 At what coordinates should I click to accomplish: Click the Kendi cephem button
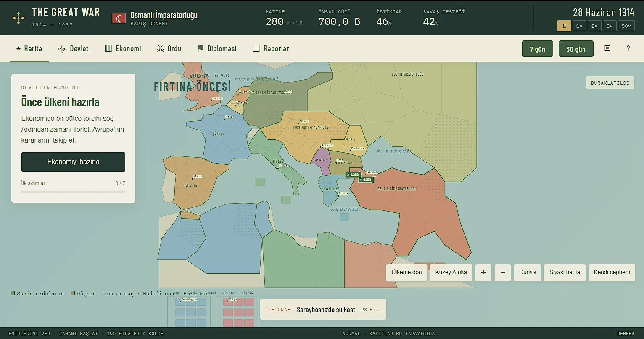click(612, 272)
